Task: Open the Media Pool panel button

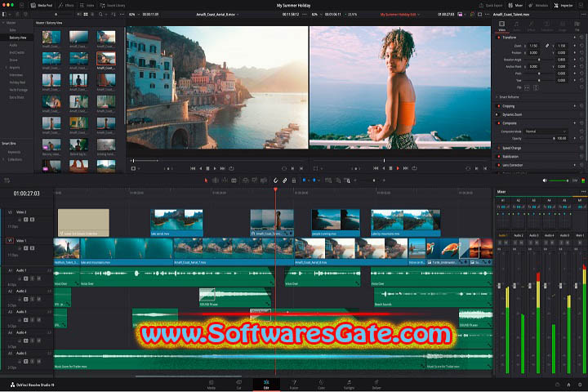Action: [x=42, y=5]
